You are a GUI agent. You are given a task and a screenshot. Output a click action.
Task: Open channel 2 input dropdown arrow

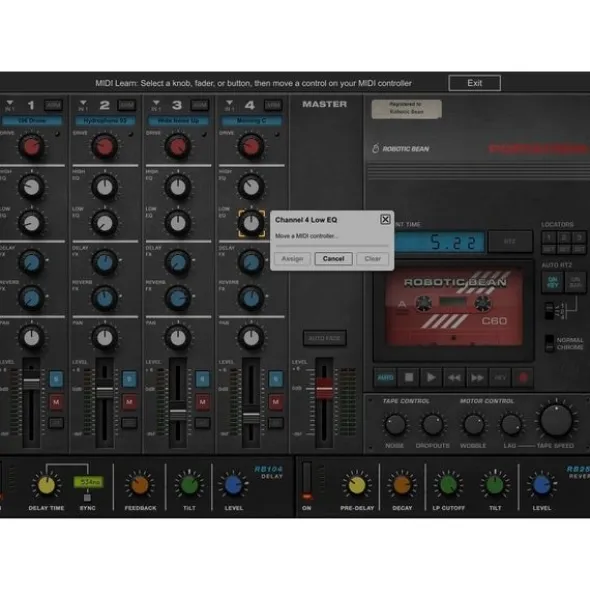pos(83,103)
